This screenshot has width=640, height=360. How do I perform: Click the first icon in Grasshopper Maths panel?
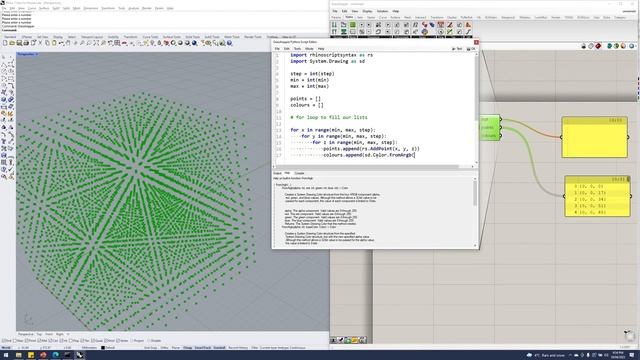coord(334,25)
